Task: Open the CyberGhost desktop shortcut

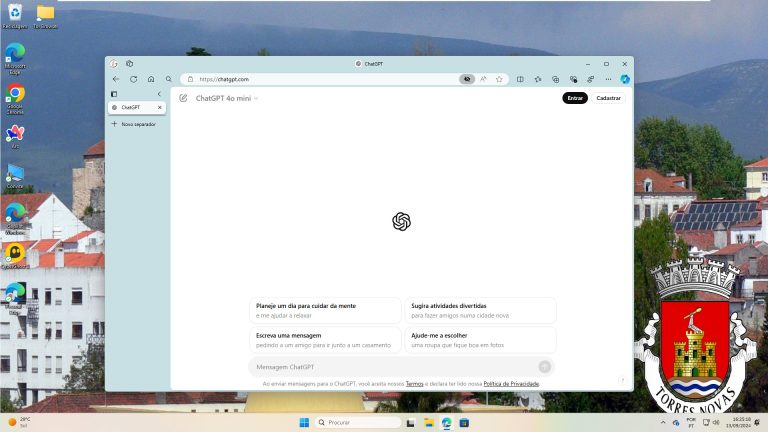Action: [15, 256]
